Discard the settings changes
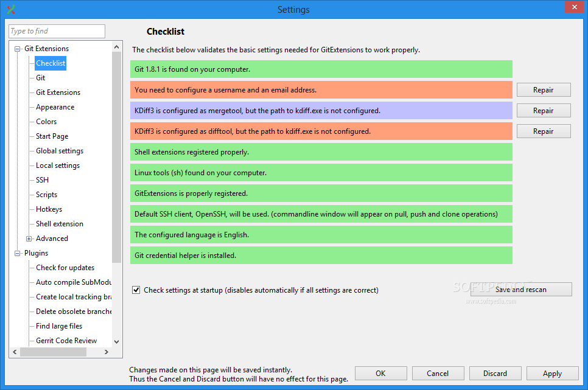The image size is (588, 390). pyautogui.click(x=495, y=373)
